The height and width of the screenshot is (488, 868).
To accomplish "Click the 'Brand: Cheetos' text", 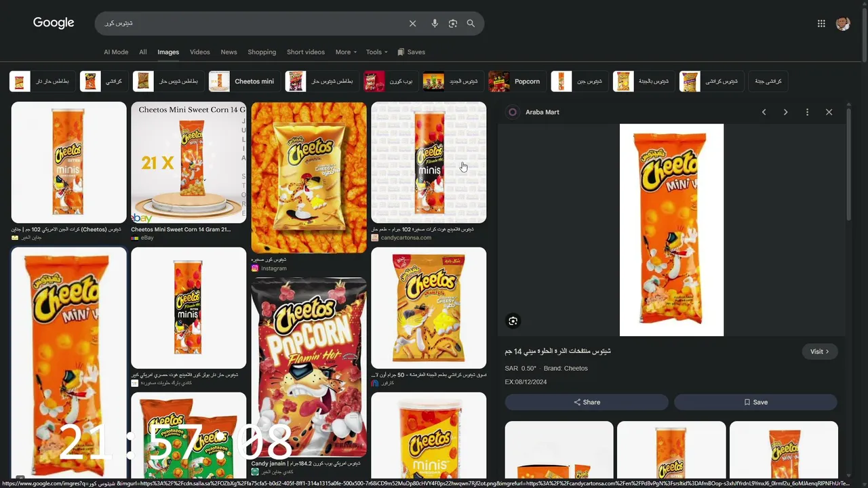I will [x=566, y=369].
